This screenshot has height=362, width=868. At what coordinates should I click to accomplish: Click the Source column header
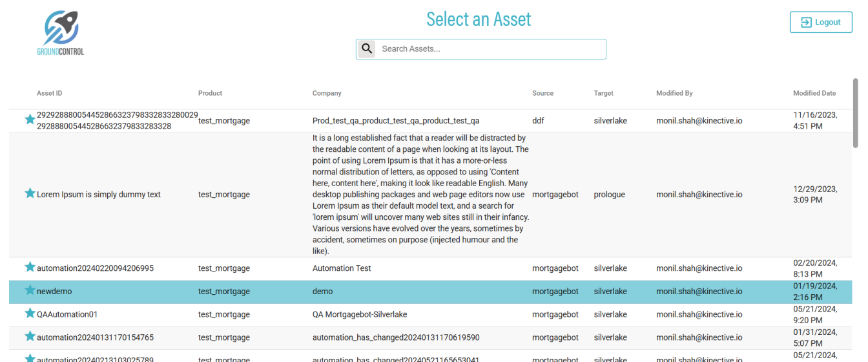[542, 93]
